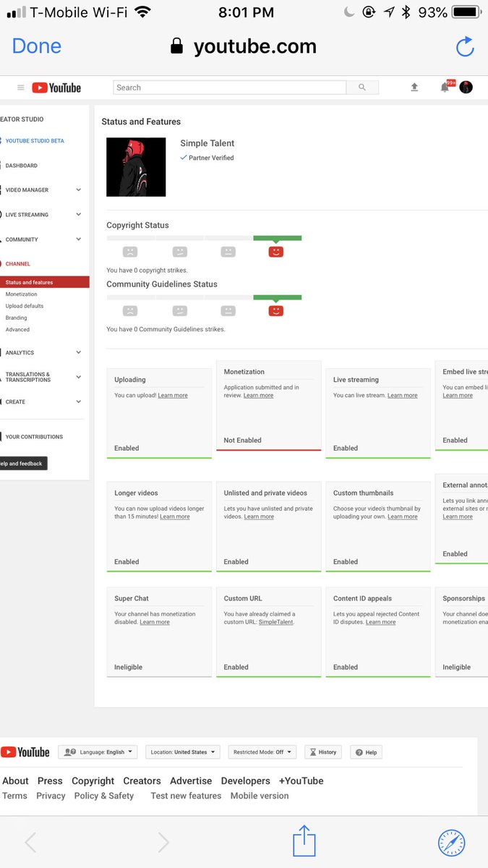Select the Channel sidebar section

[x=18, y=264]
